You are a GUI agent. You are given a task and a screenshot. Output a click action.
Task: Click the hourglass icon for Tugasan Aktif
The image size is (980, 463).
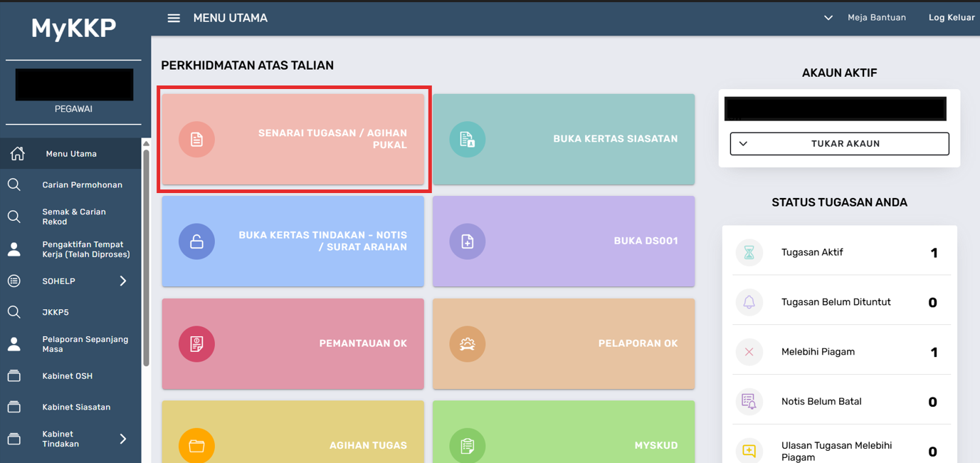pyautogui.click(x=749, y=252)
